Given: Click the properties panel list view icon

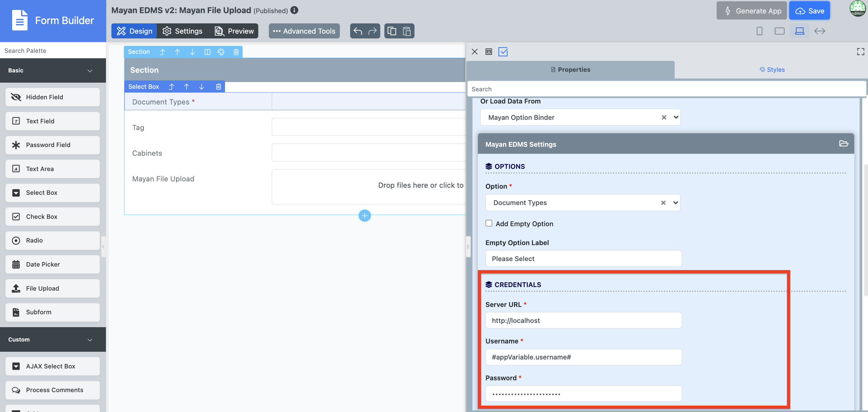Looking at the screenshot, I should pyautogui.click(x=489, y=52).
